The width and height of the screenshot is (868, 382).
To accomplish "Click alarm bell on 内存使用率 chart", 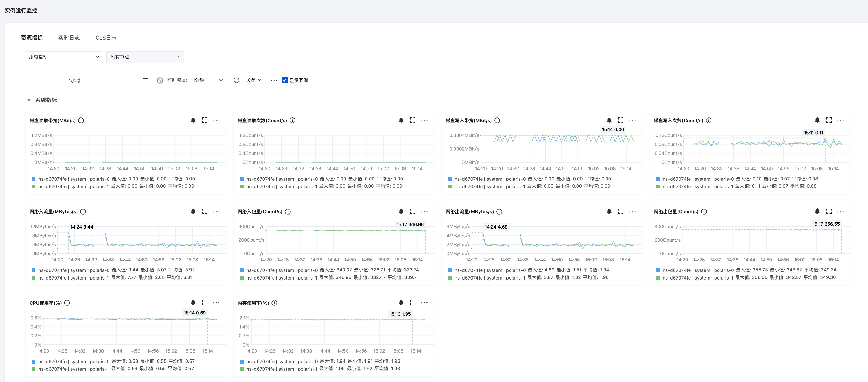I will [401, 303].
